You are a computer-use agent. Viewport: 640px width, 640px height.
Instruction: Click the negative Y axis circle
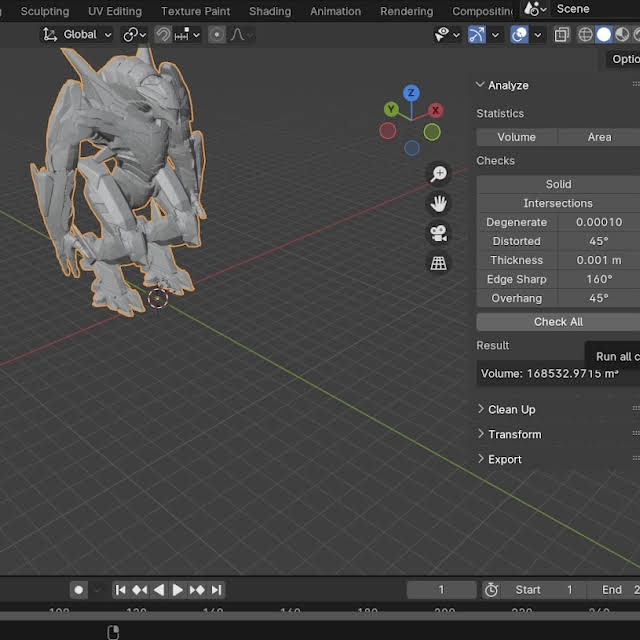[x=432, y=132]
